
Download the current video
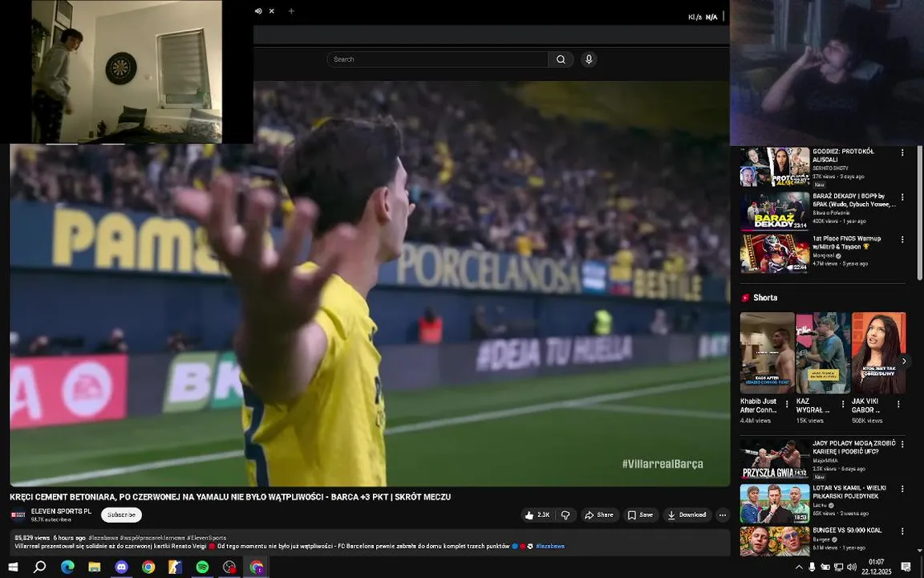coord(687,515)
